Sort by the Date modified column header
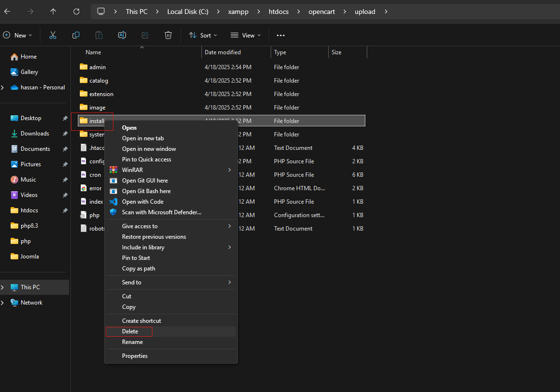560x392 pixels. (x=223, y=52)
